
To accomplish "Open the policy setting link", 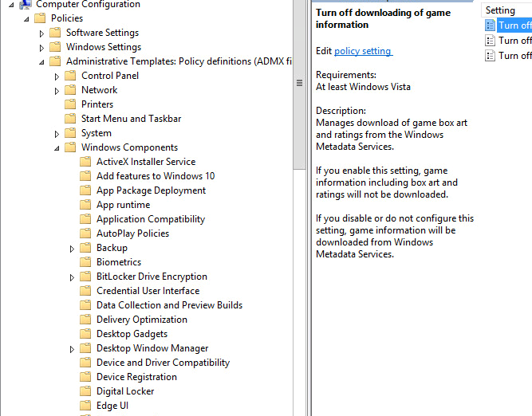I will tap(363, 51).
